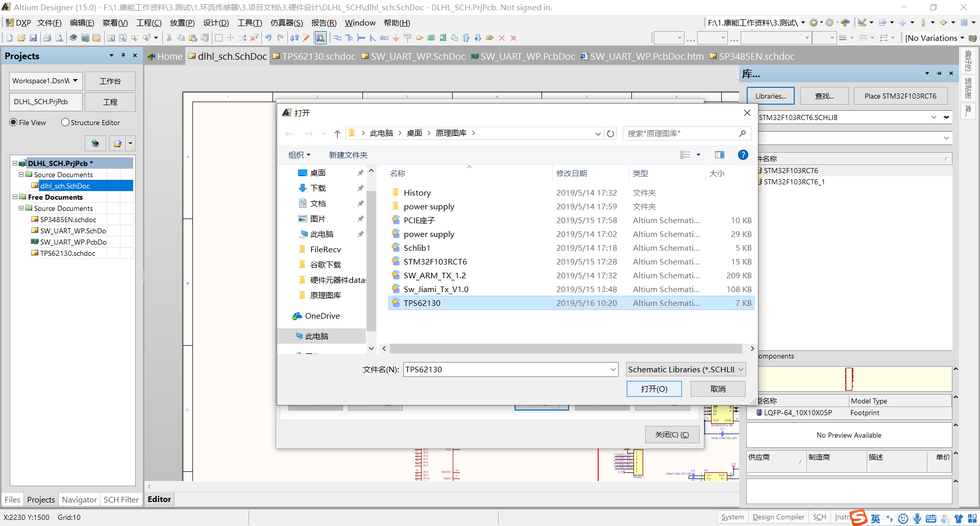Click the GND power port icon
This screenshot has height=526, width=980.
pos(396,38)
